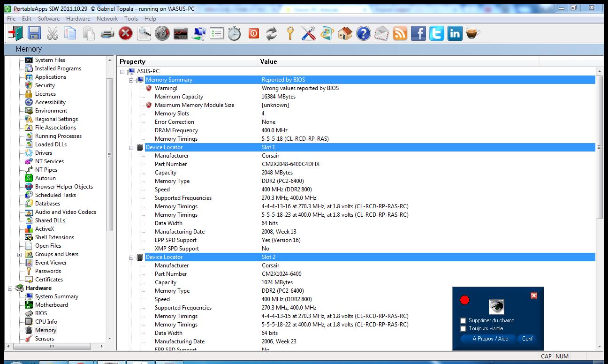Click the network computers icon
Screen dimensions: 608x364
click(199, 33)
